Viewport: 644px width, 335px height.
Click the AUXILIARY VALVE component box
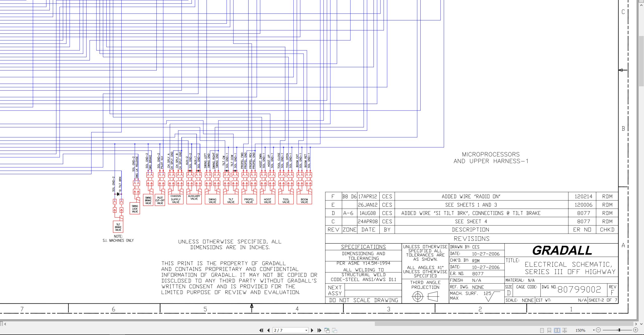[x=194, y=199]
